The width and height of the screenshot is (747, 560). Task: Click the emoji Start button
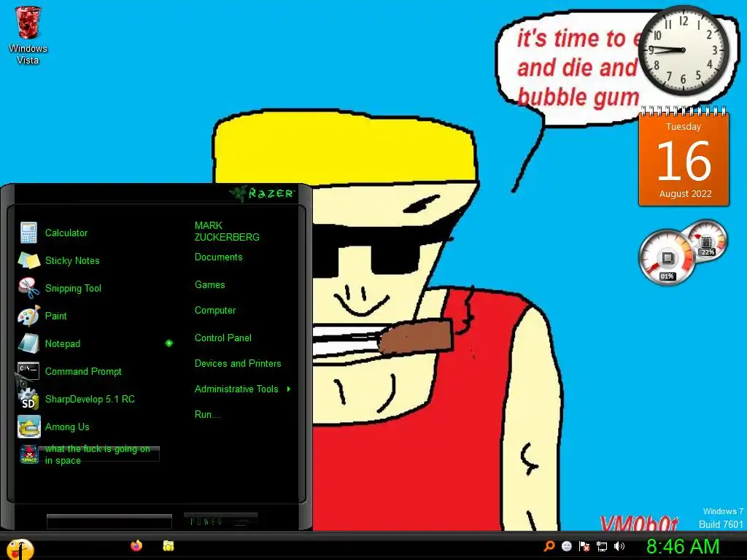coord(20,548)
